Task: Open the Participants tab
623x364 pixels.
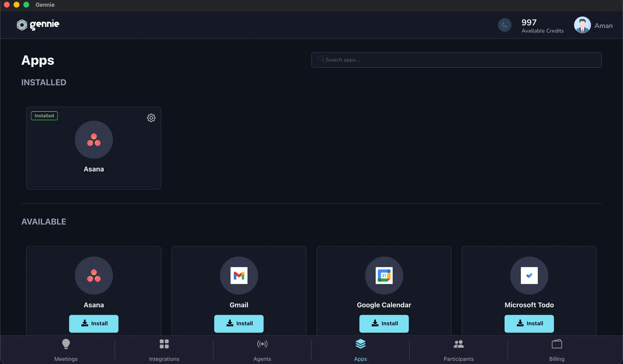Action: tap(458, 350)
